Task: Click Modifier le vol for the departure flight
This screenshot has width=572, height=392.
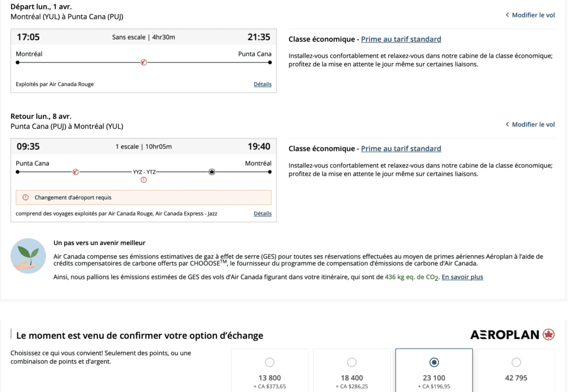Action: [533, 15]
